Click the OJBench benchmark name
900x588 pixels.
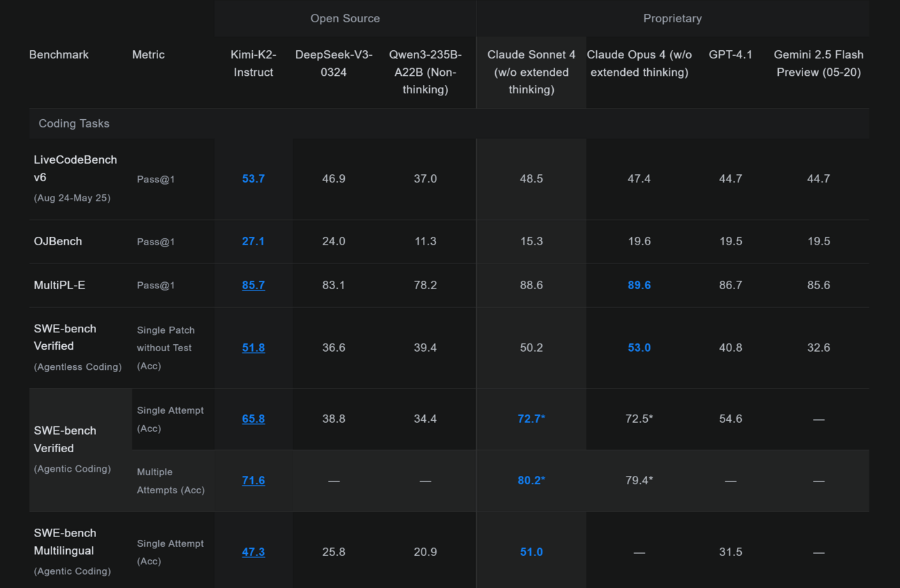point(58,241)
